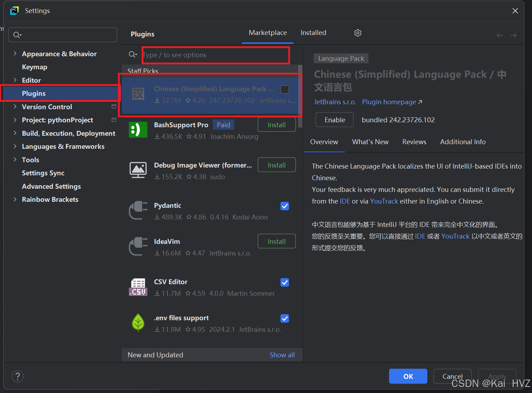Switch to the Marketplace tab

pos(268,33)
